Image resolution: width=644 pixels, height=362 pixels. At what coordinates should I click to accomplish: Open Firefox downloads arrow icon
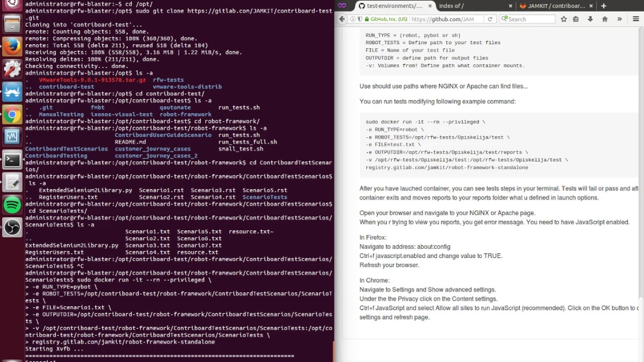click(590, 19)
